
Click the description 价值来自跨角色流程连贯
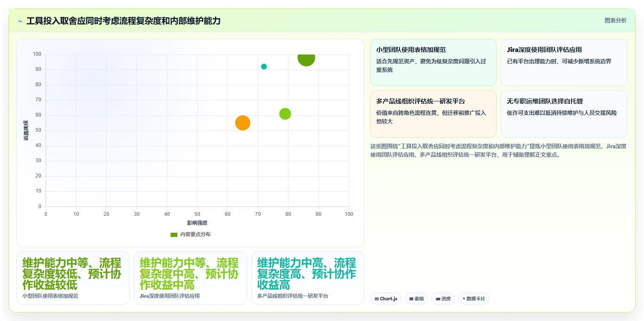coord(431,117)
